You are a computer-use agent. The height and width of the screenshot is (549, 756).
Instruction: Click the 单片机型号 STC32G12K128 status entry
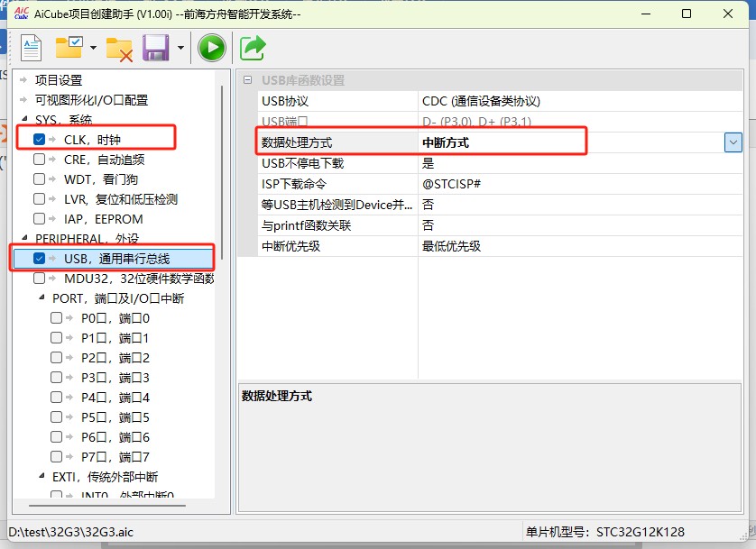[x=604, y=532]
